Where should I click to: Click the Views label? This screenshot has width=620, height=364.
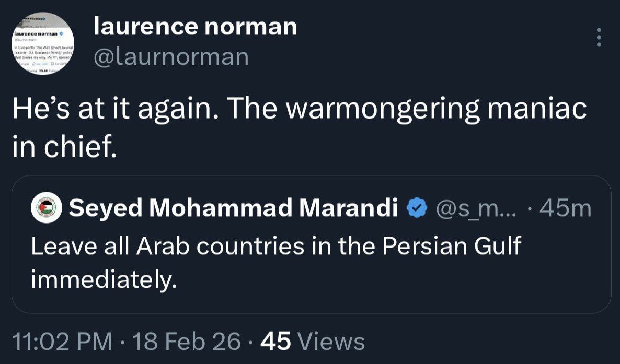[x=330, y=342]
